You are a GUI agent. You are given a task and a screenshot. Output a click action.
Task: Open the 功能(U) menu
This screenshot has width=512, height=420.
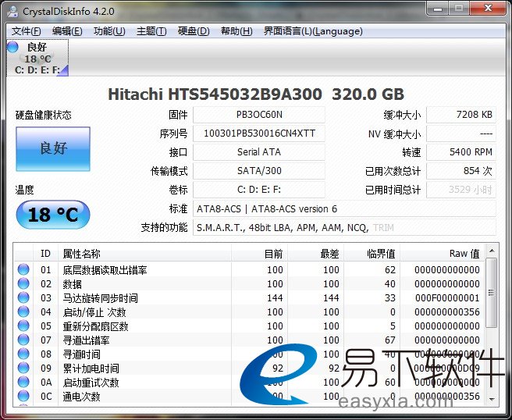click(x=108, y=31)
